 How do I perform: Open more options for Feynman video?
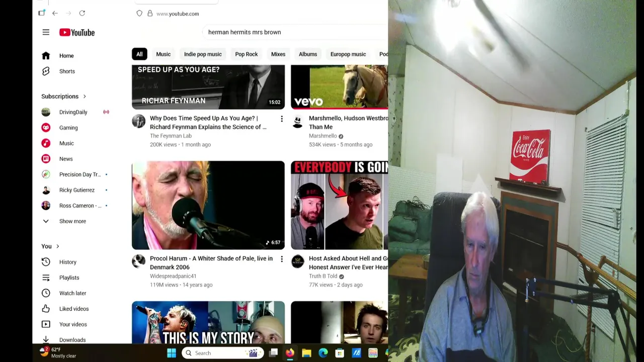(x=282, y=119)
